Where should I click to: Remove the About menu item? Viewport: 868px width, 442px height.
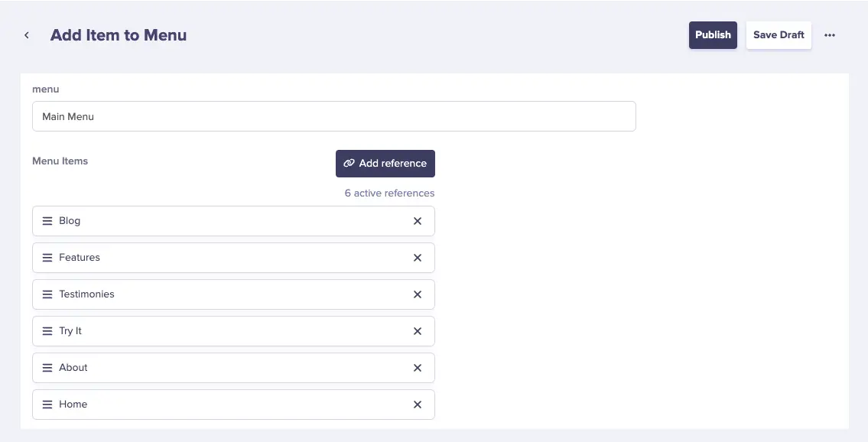pyautogui.click(x=418, y=368)
